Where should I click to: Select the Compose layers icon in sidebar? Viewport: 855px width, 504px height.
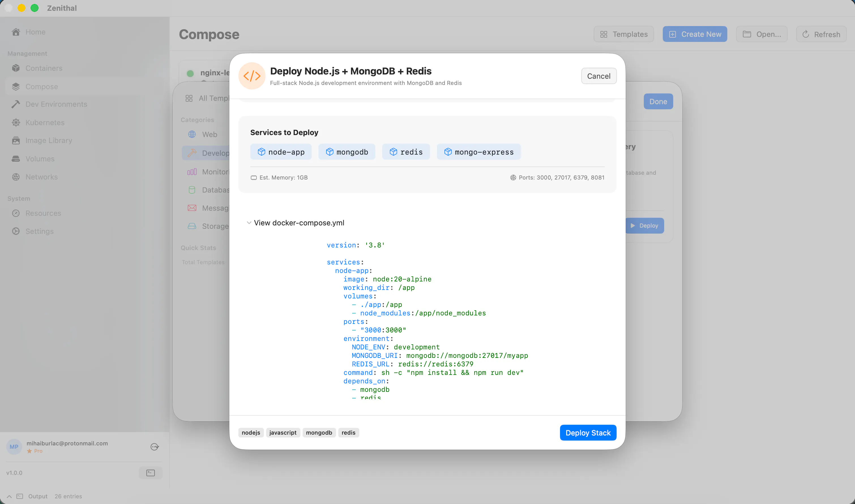click(x=16, y=87)
